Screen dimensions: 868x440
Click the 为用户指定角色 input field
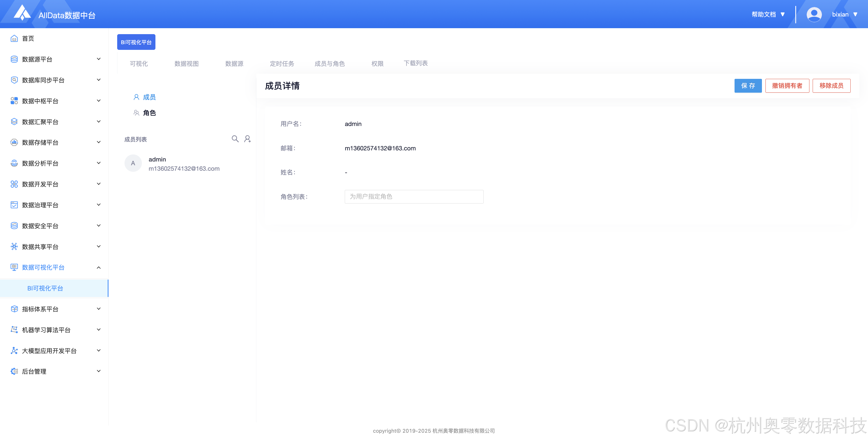414,197
